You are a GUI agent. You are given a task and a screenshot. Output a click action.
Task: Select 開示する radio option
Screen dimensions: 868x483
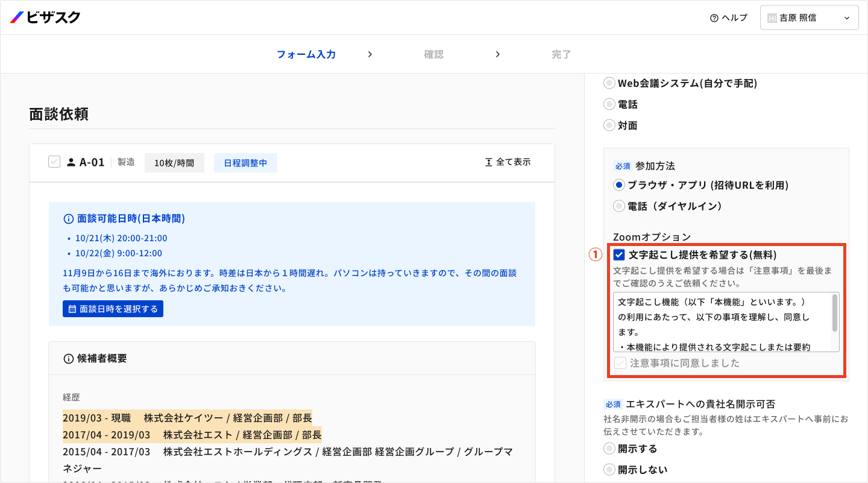click(x=609, y=449)
